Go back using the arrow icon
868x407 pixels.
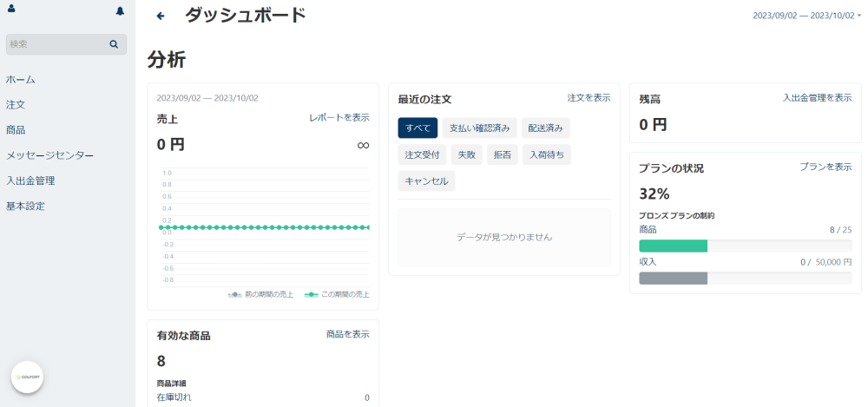pos(161,16)
